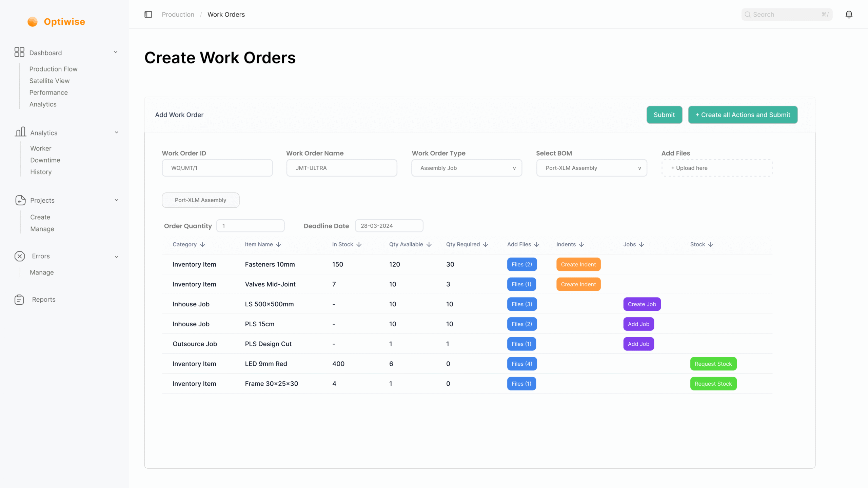The width and height of the screenshot is (868, 488).
Task: Open the Select BOM dropdown
Action: pos(591,168)
